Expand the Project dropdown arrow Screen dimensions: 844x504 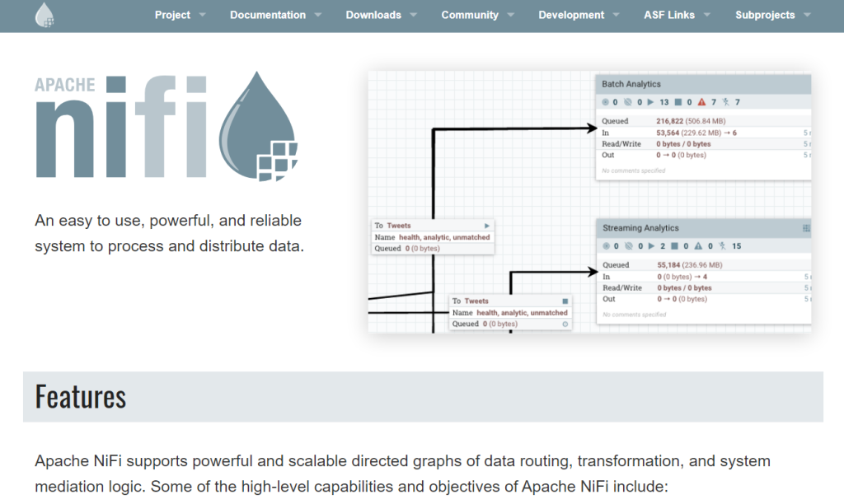[x=203, y=15]
